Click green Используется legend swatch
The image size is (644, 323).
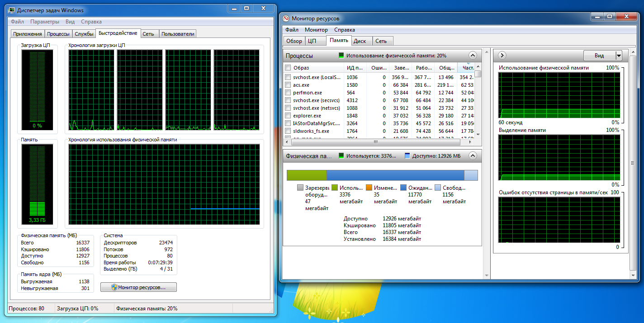(x=335, y=187)
